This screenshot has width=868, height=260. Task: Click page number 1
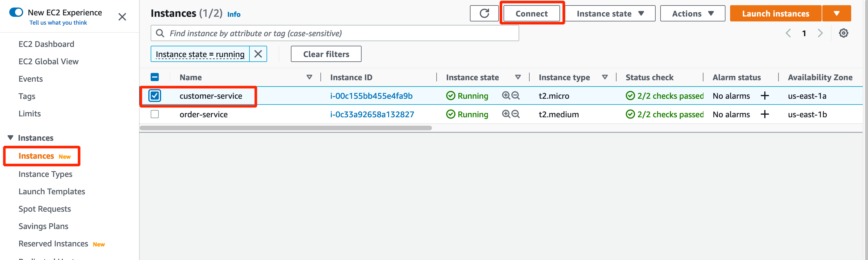click(x=804, y=33)
